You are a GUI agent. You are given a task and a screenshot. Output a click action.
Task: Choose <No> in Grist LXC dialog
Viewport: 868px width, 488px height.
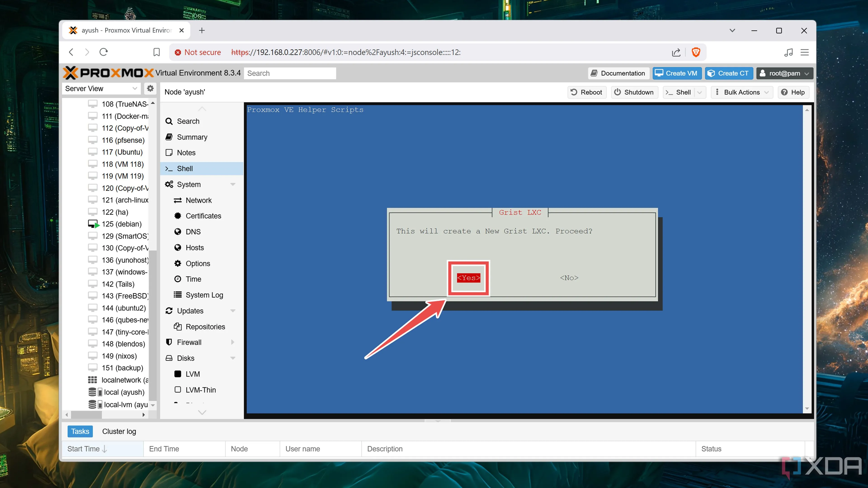click(569, 278)
